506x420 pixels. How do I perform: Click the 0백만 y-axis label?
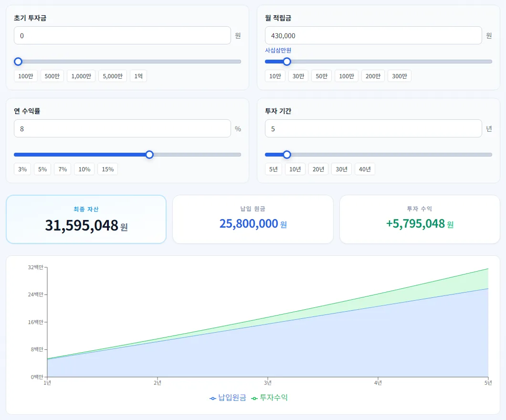(37, 377)
